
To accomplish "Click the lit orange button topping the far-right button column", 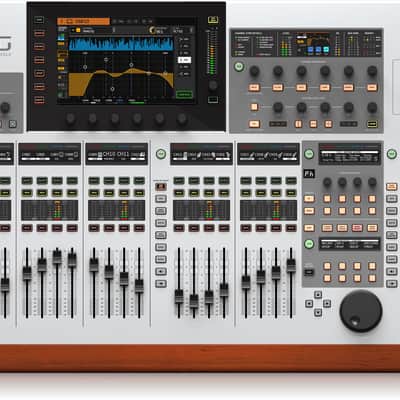I will pyautogui.click(x=391, y=186).
